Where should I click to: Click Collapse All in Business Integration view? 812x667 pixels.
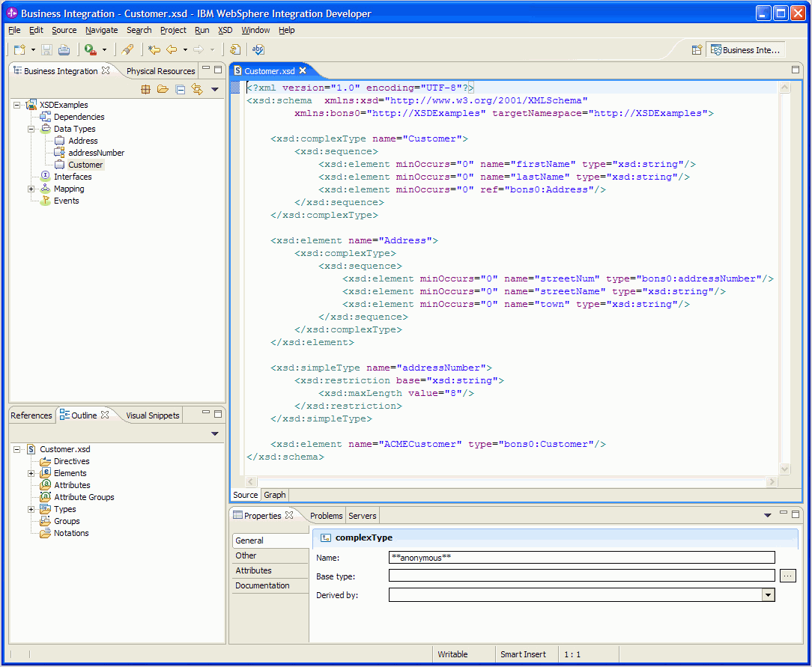point(180,89)
